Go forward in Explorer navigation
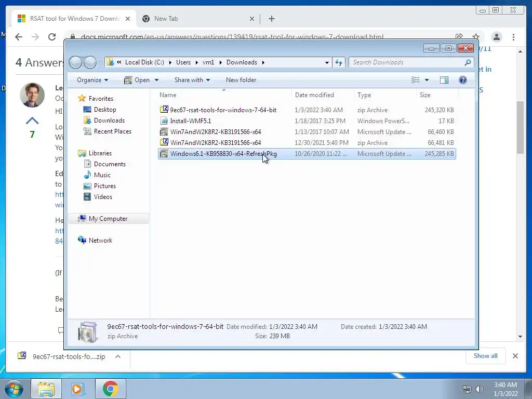 90,62
